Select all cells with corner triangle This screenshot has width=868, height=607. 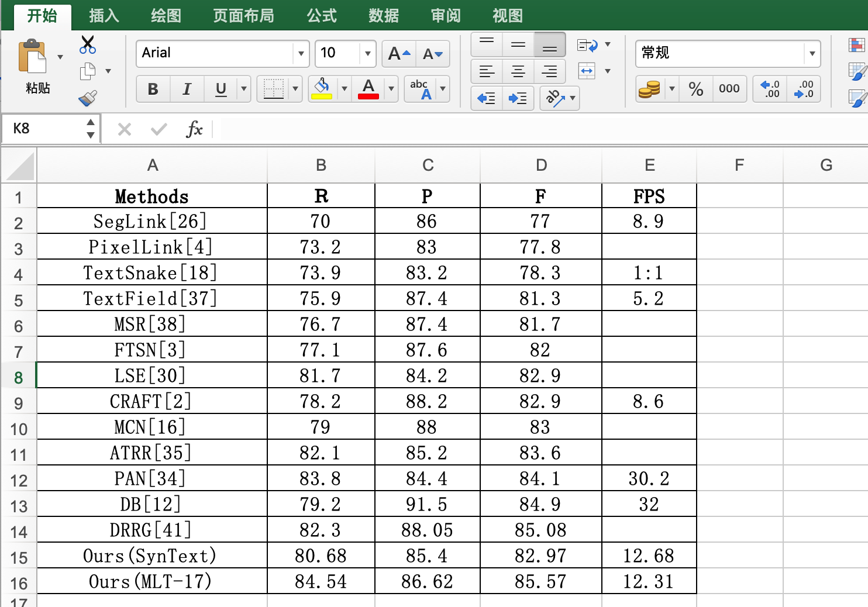pos(19,165)
